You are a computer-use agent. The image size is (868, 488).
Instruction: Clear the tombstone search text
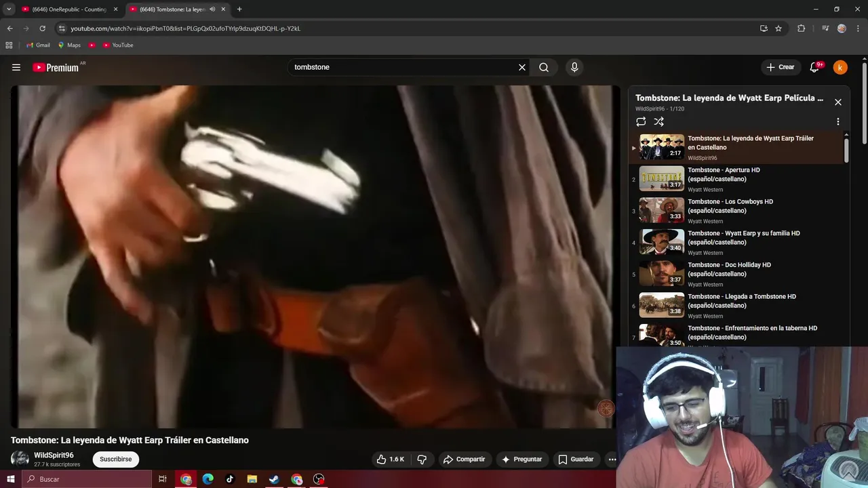pos(522,67)
